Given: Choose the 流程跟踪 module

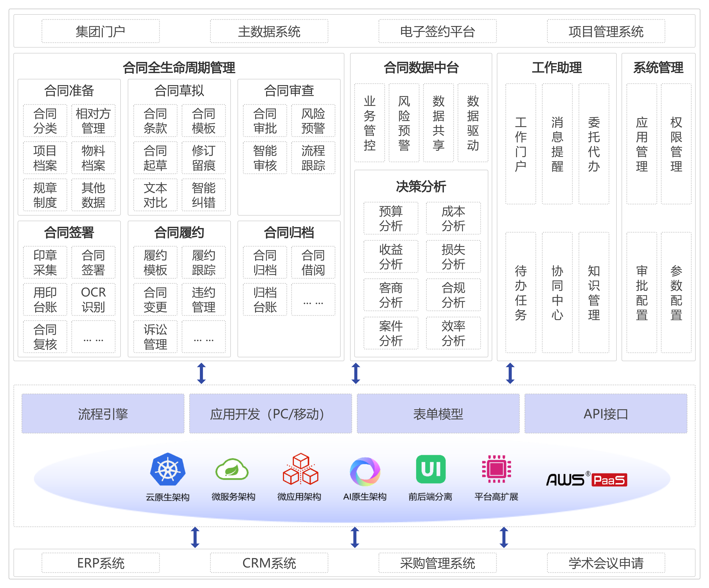Looking at the screenshot, I should point(313,158).
